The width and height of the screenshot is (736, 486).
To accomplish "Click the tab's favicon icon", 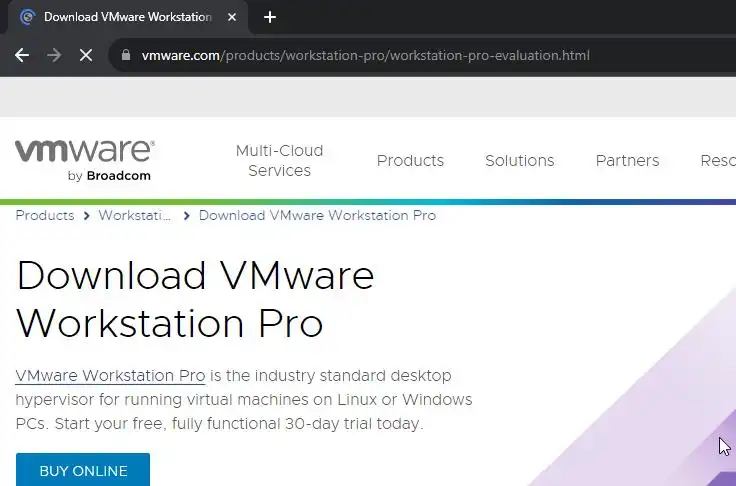I will (28, 17).
